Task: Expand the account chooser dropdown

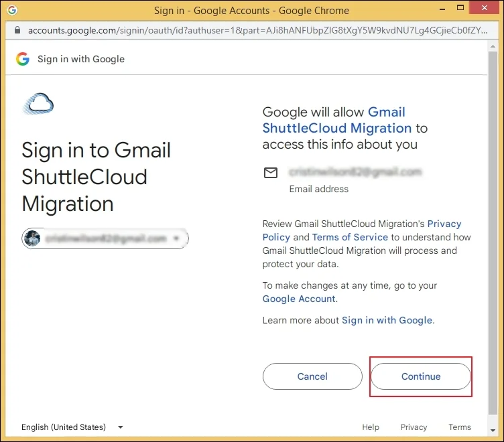Action: pos(105,238)
